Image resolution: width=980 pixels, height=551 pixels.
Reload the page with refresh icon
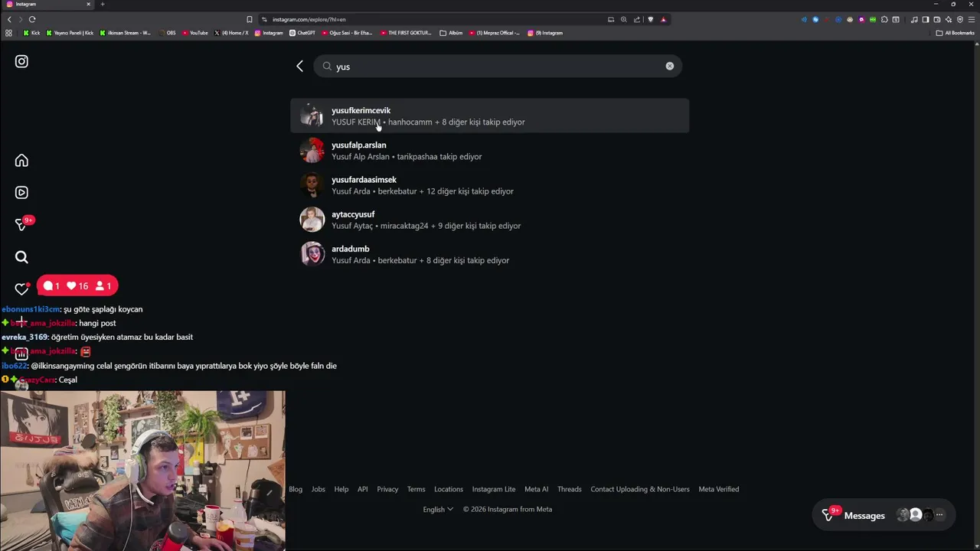click(x=32, y=19)
